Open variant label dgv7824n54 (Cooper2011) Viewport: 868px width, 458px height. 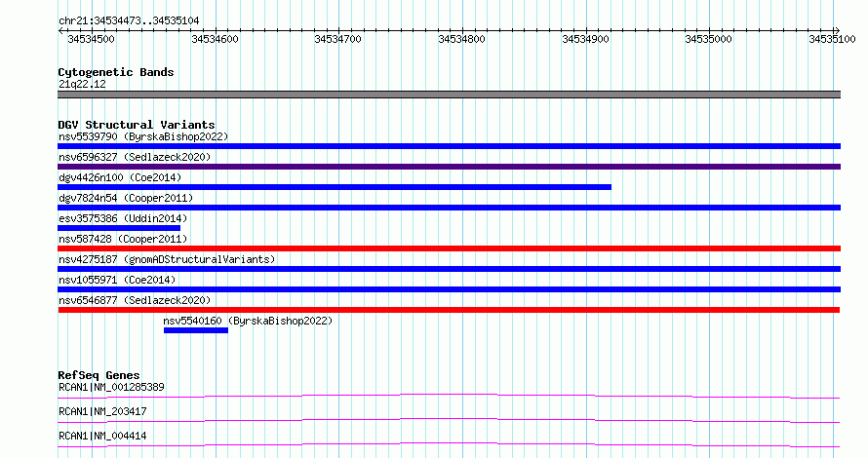126,198
